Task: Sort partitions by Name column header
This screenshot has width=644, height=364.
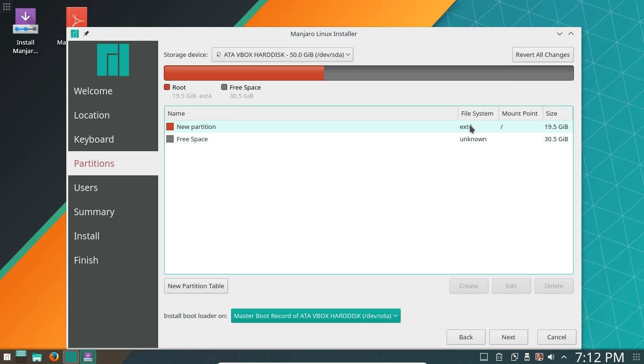Action: [x=311, y=113]
